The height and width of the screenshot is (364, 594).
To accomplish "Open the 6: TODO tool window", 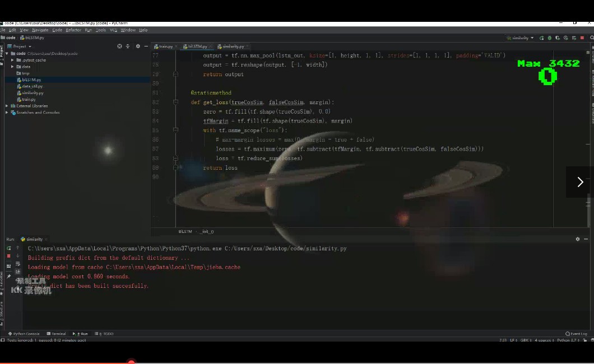I will pyautogui.click(x=104, y=334).
